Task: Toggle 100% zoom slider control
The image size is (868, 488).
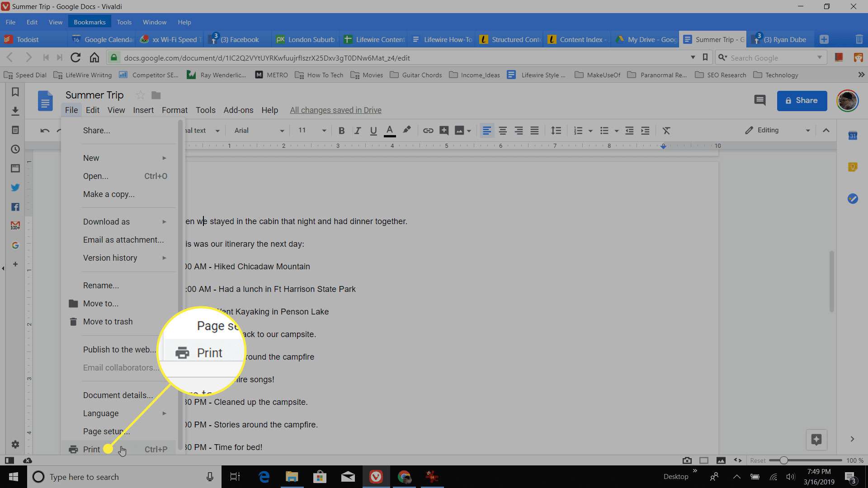Action: [x=782, y=460]
